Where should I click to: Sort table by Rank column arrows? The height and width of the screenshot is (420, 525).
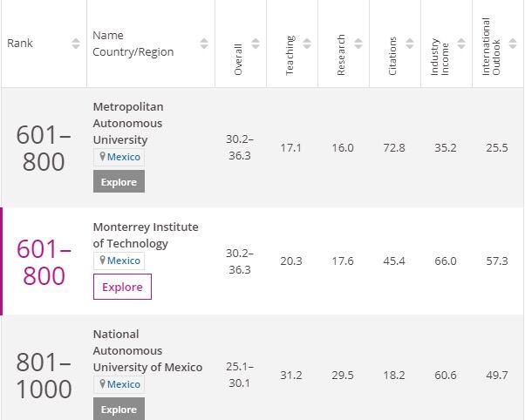click(76, 44)
